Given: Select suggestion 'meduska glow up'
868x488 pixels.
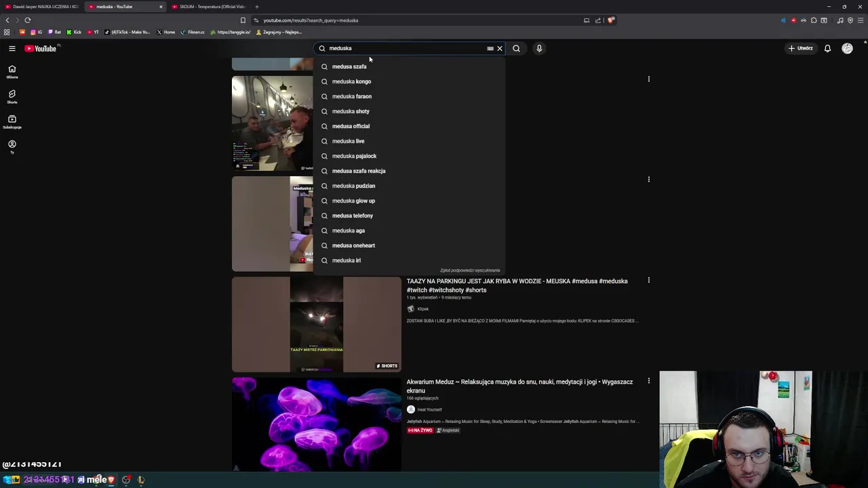Looking at the screenshot, I should tap(409, 201).
